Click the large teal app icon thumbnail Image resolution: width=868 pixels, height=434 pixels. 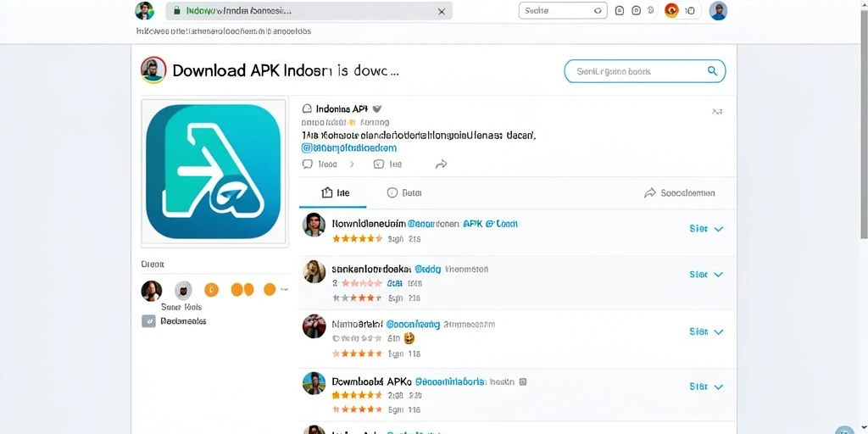(x=214, y=171)
